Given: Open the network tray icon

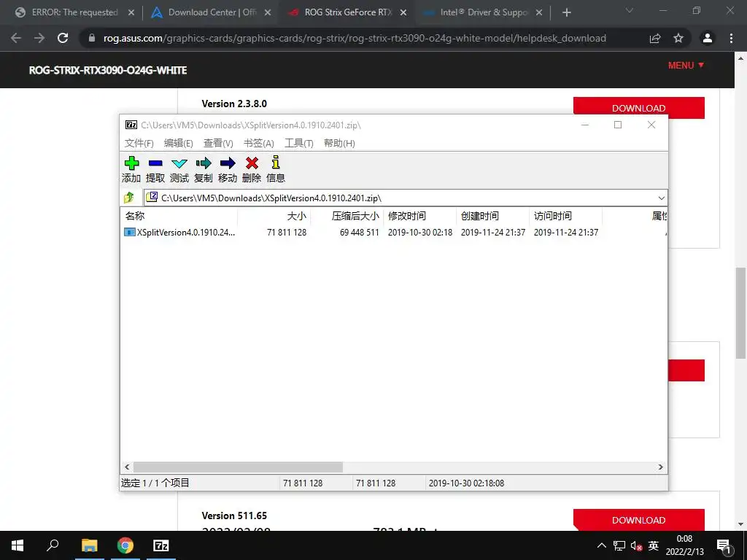Looking at the screenshot, I should (619, 545).
